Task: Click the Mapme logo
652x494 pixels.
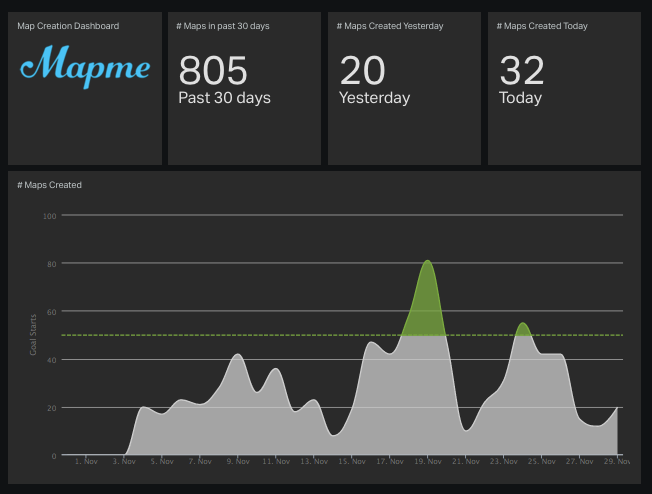Action: tap(85, 67)
